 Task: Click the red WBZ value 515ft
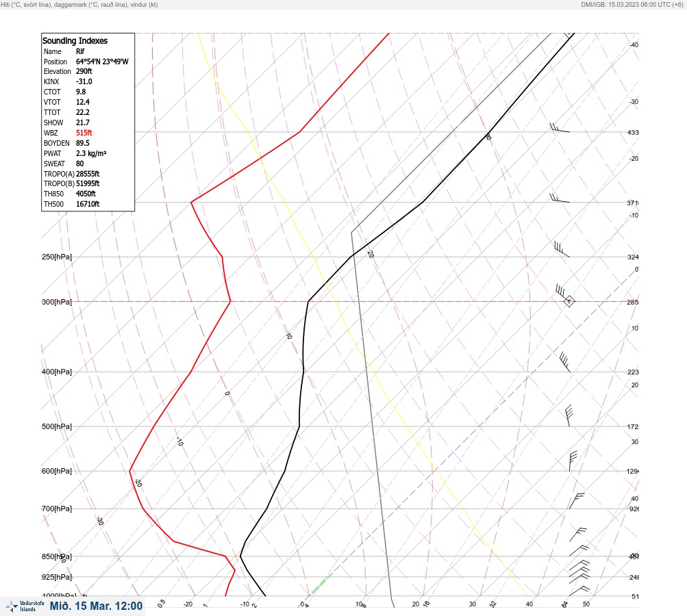tap(84, 133)
